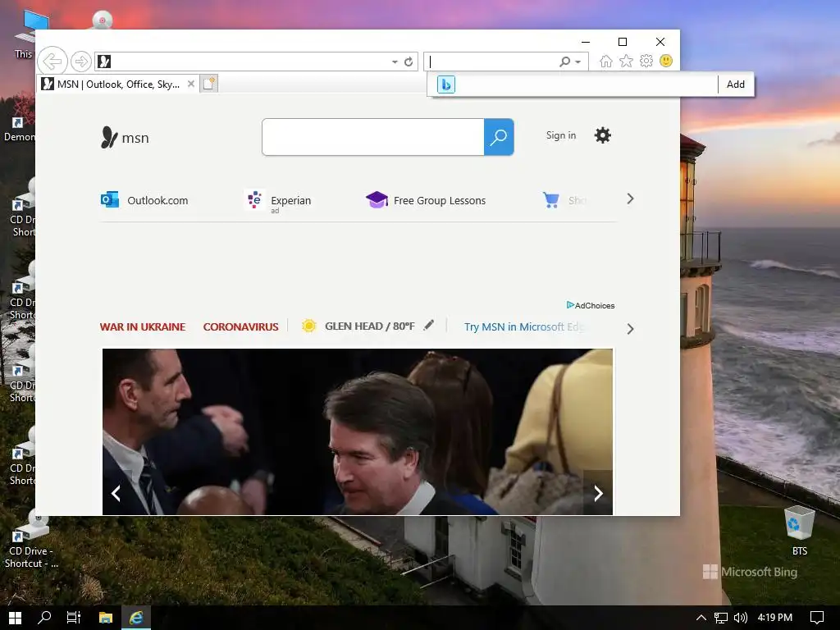The image size is (840, 630).
Task: Open a new tab
Action: click(x=209, y=84)
